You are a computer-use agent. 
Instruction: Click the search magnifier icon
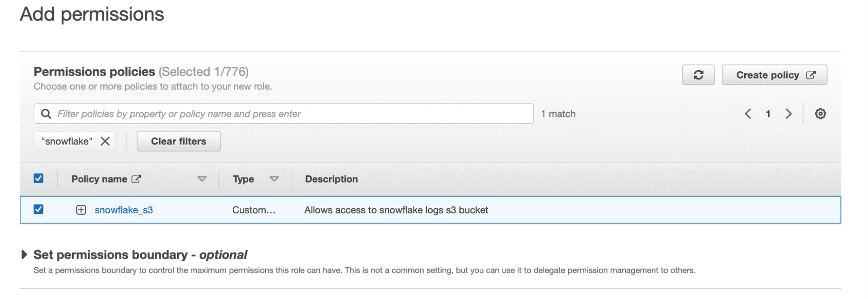[x=46, y=113]
